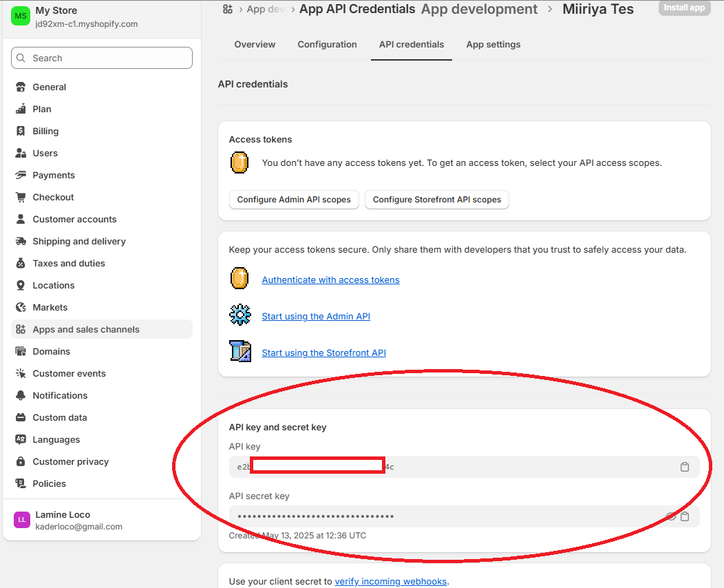
Task: Click the Payments hand icon
Action: tap(21, 175)
